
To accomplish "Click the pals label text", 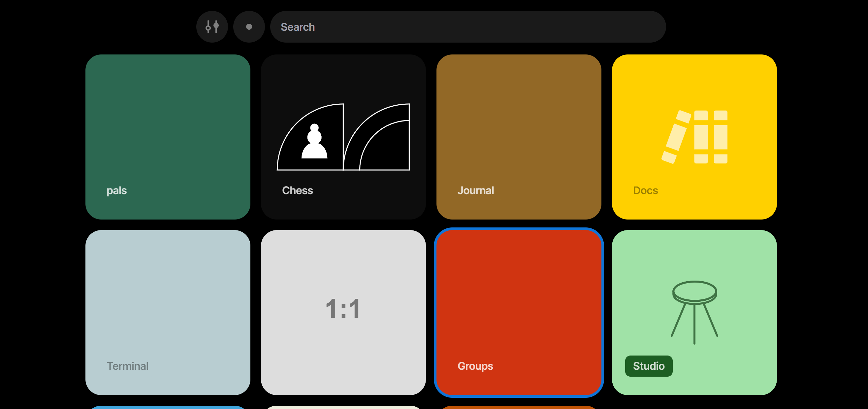I will pyautogui.click(x=116, y=190).
